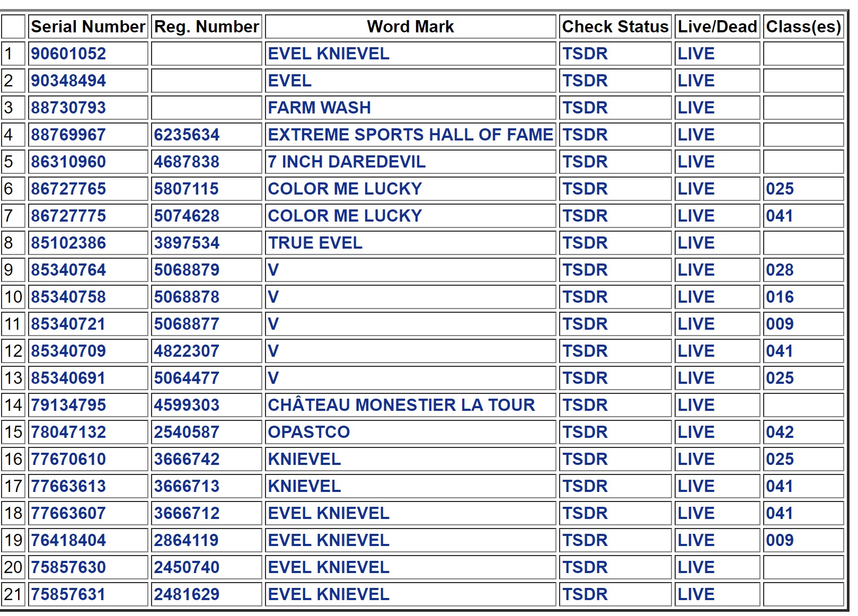Viewport: 858px width, 616px height.
Task: Click LIVE status for FARM WASH
Action: (696, 108)
